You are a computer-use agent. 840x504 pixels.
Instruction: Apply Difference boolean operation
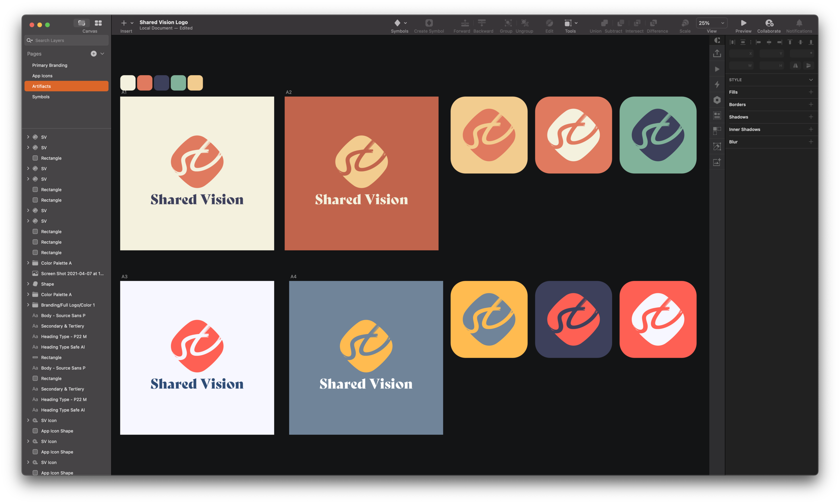653,23
